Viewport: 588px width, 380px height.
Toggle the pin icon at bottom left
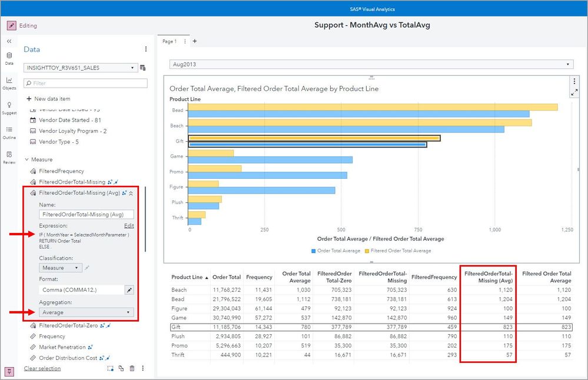tap(9, 371)
